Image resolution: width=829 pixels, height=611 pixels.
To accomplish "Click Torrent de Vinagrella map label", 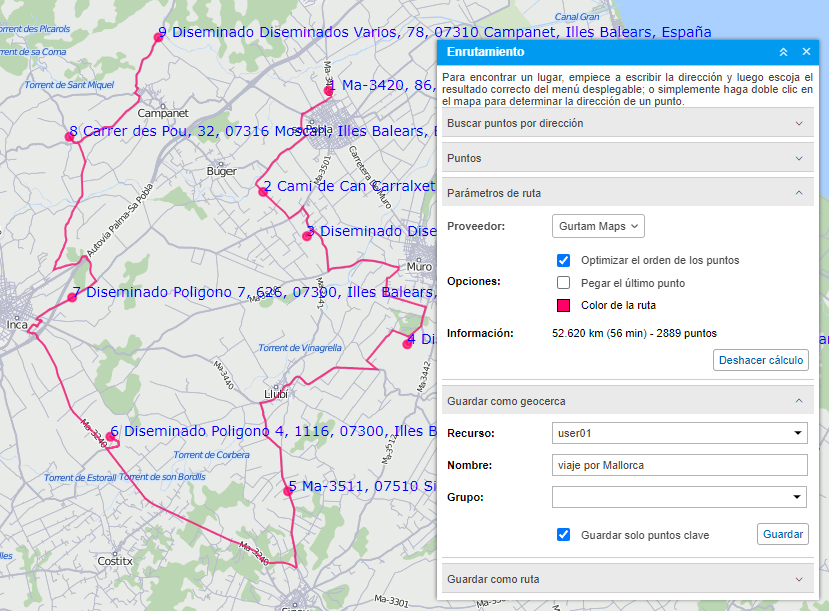I will tap(300, 348).
